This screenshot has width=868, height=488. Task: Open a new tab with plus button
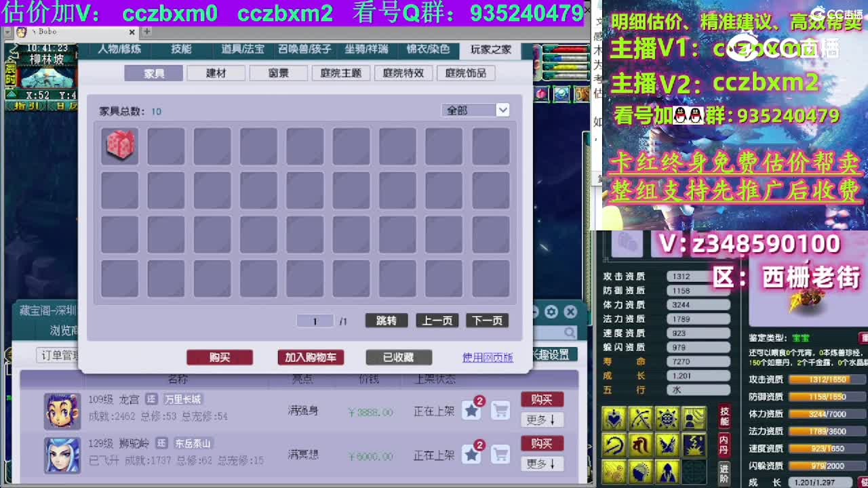coord(146,32)
